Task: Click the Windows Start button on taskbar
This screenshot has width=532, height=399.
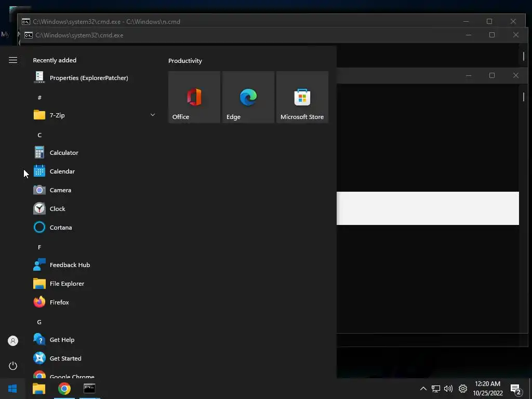Action: tap(12, 389)
